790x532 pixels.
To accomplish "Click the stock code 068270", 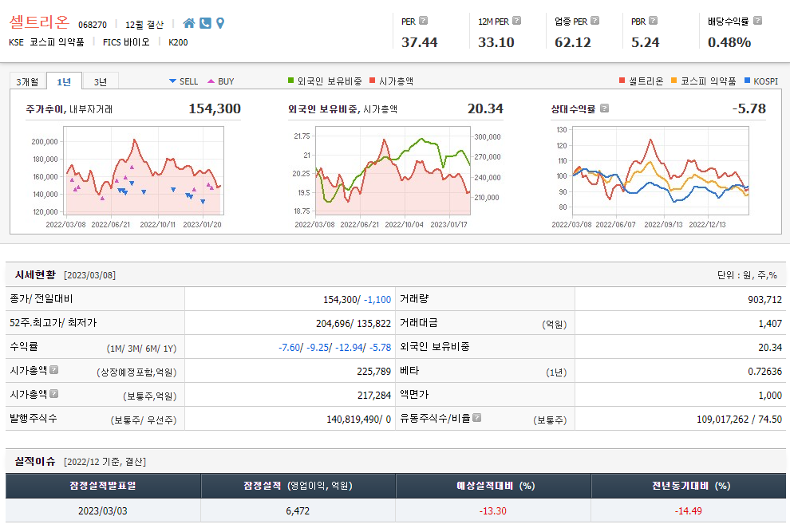I will (93, 25).
